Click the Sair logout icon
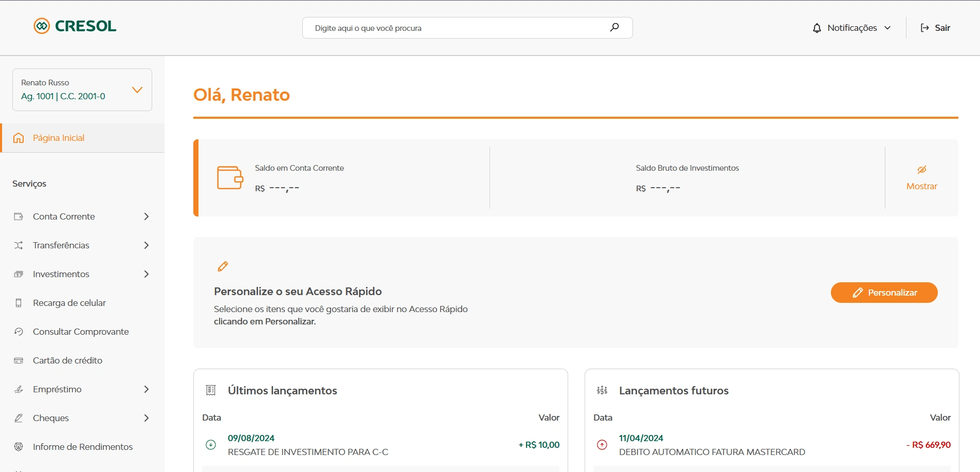Image resolution: width=980 pixels, height=472 pixels. pyautogui.click(x=924, y=28)
